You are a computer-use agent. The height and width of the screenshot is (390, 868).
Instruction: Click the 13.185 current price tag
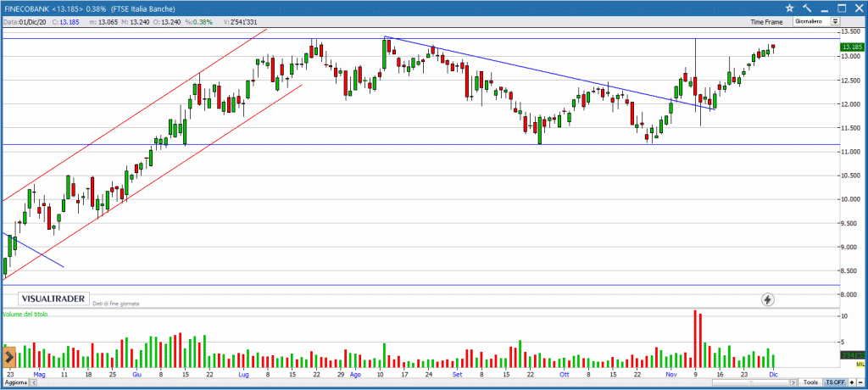point(853,47)
